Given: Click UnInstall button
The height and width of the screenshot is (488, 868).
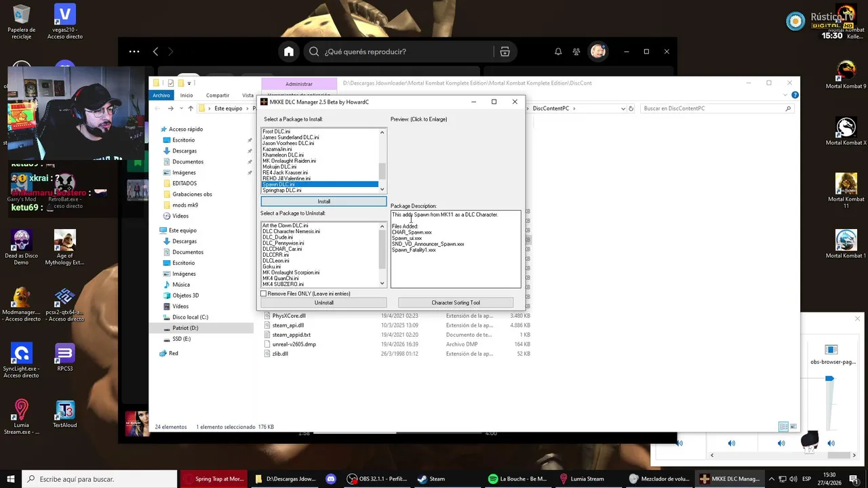Looking at the screenshot, I should point(324,302).
